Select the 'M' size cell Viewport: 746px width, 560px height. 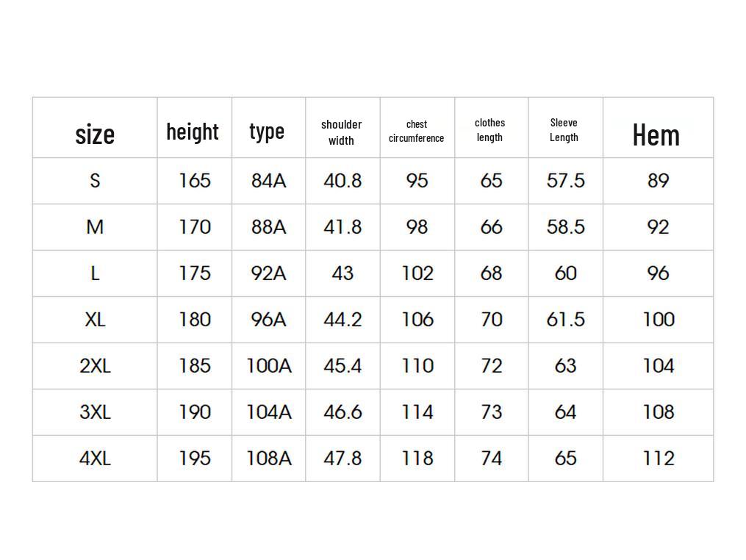95,227
